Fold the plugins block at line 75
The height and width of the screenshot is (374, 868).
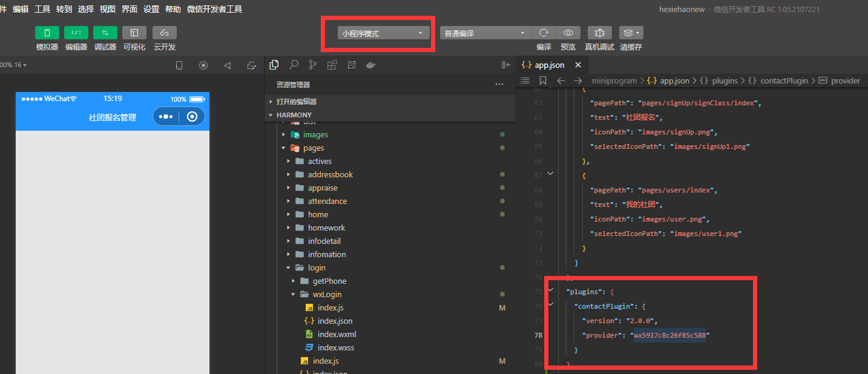(x=550, y=290)
